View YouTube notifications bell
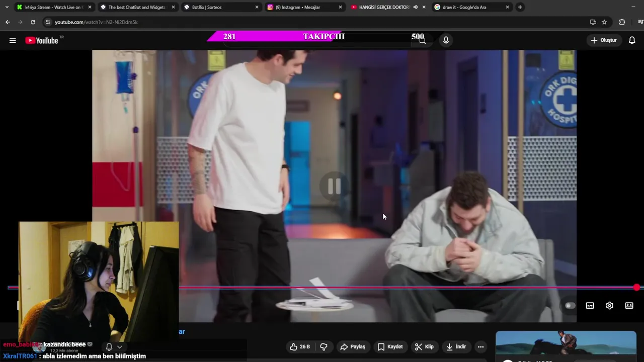This screenshot has width=644, height=362. [x=632, y=40]
